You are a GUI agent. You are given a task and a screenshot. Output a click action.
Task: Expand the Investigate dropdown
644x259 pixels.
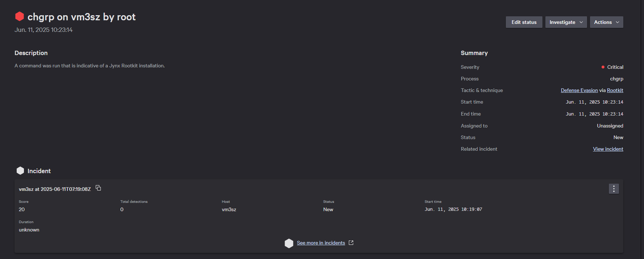click(566, 22)
